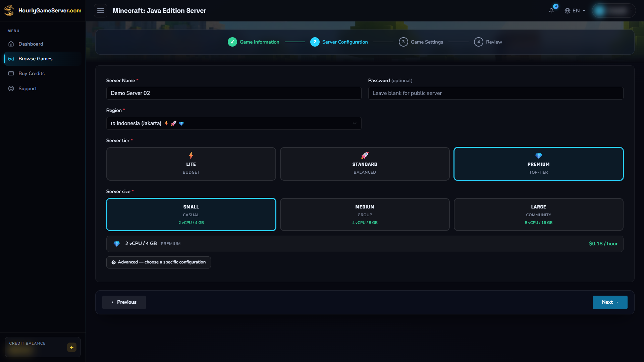
Task: Open the user account dropdown
Action: [x=614, y=11]
